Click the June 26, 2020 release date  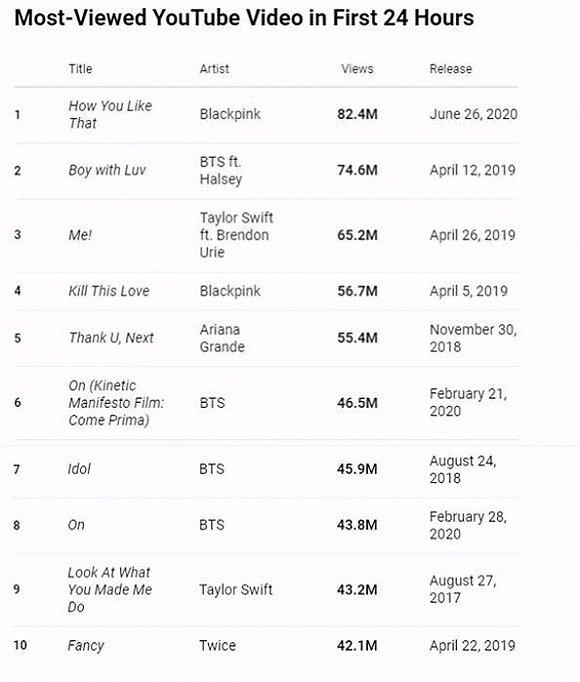473,114
